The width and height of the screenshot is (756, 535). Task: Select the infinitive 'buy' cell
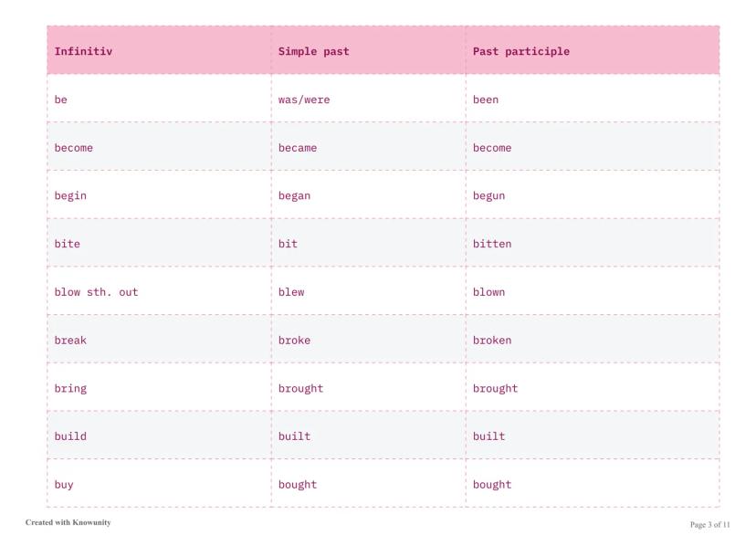click(64, 485)
